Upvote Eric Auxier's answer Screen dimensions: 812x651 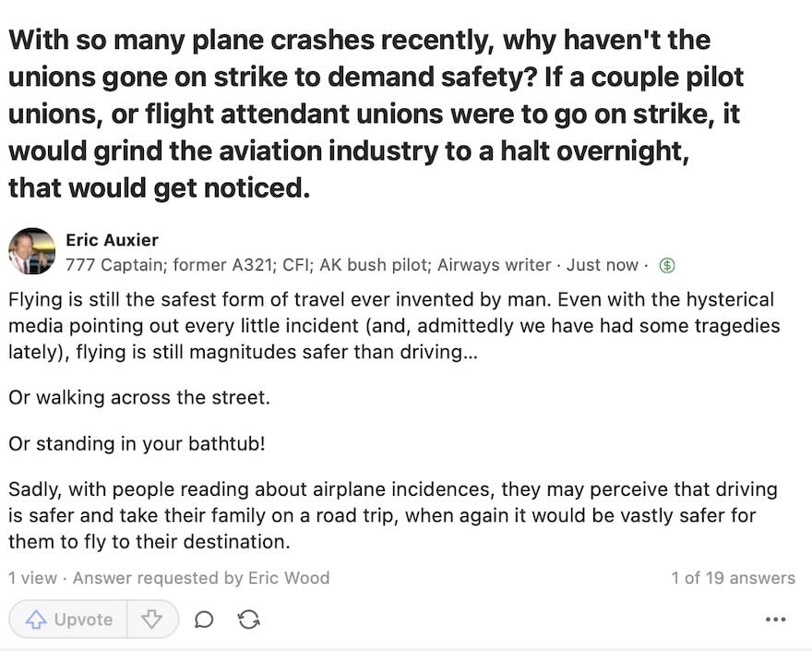pyautogui.click(x=68, y=619)
